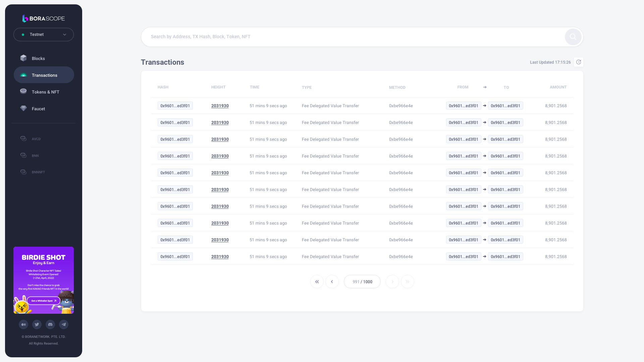Open the Discord social icon
The width and height of the screenshot is (644, 362).
pyautogui.click(x=50, y=324)
